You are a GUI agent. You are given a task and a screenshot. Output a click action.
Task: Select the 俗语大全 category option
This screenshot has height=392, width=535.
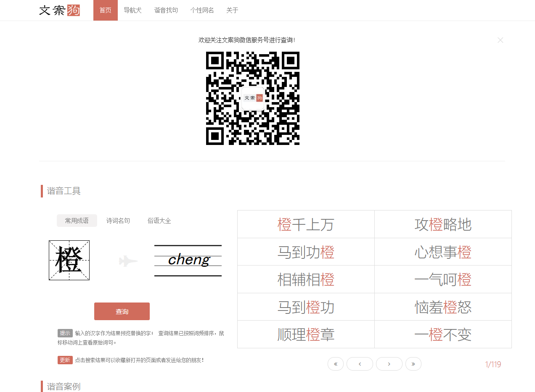tap(159, 220)
